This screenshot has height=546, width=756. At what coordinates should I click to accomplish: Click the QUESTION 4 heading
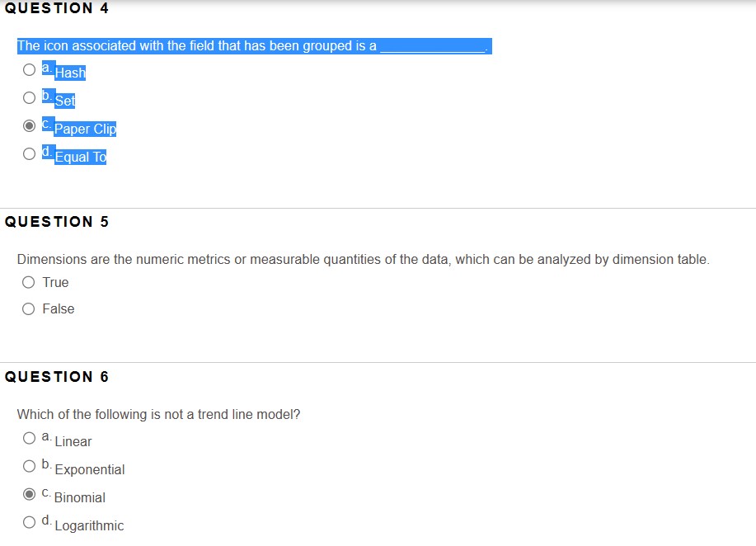(x=56, y=8)
